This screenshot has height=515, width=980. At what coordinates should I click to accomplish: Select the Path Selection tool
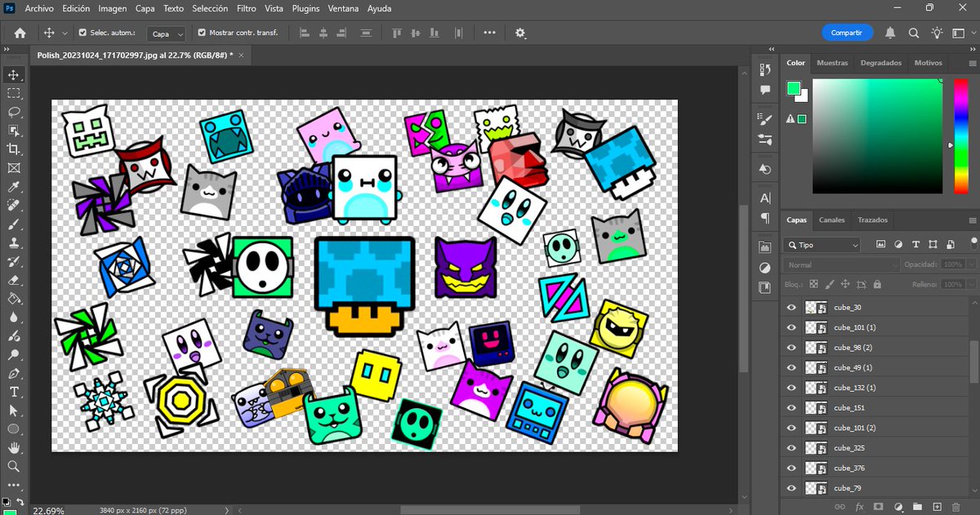tap(13, 410)
